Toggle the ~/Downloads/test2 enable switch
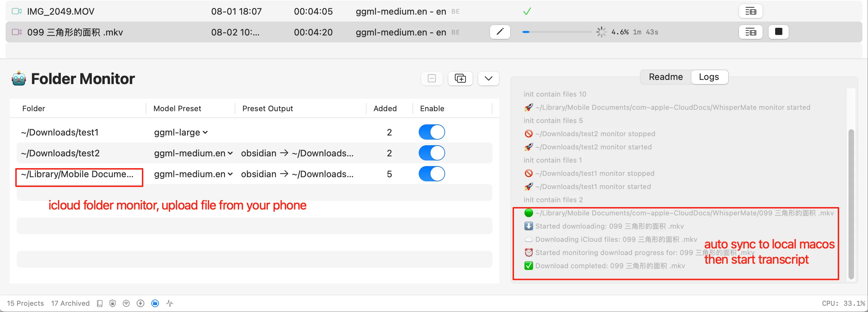The width and height of the screenshot is (868, 312). [432, 153]
